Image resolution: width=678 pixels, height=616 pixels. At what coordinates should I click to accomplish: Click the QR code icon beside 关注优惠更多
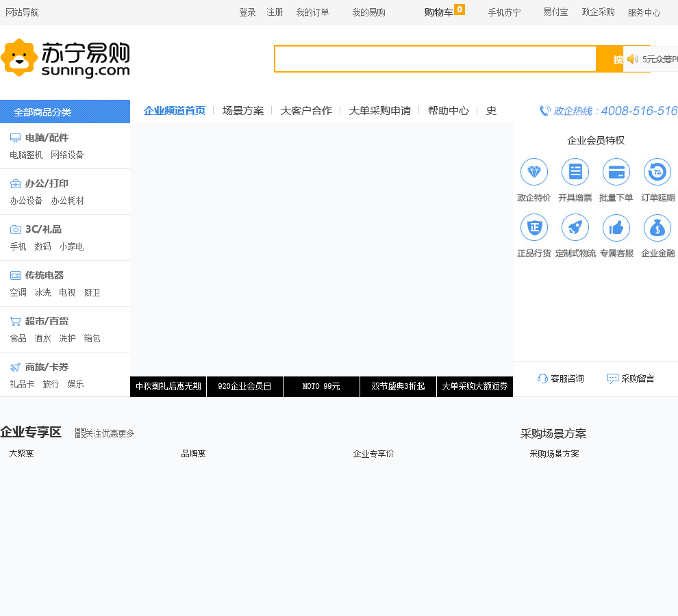pyautogui.click(x=80, y=433)
